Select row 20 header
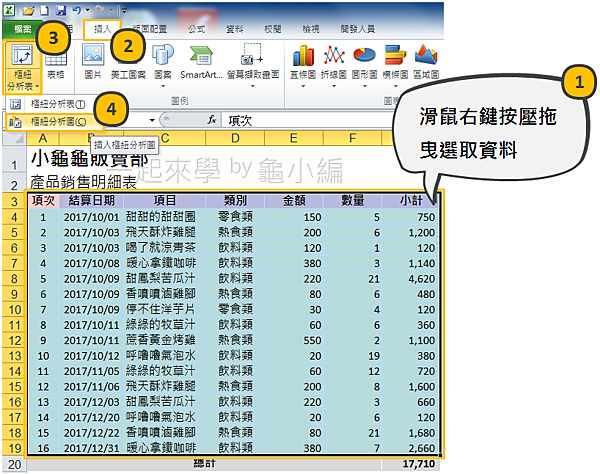This screenshot has height=474, width=600. coord(14,464)
